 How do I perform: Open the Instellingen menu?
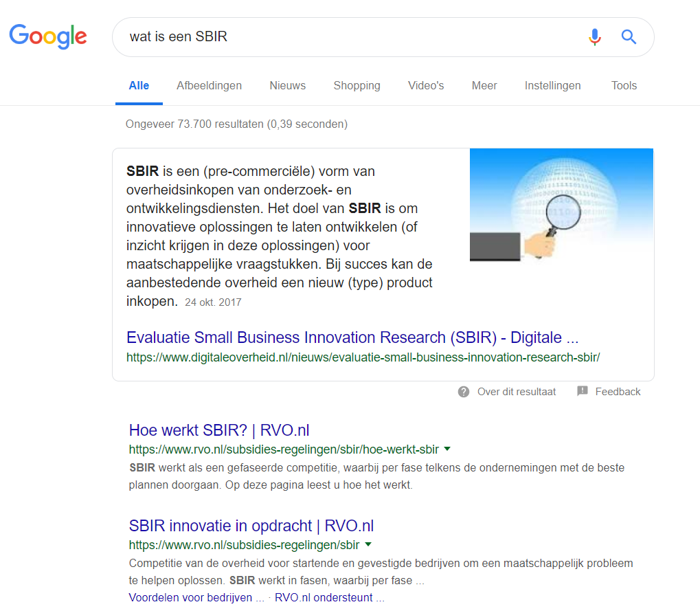[x=553, y=85]
